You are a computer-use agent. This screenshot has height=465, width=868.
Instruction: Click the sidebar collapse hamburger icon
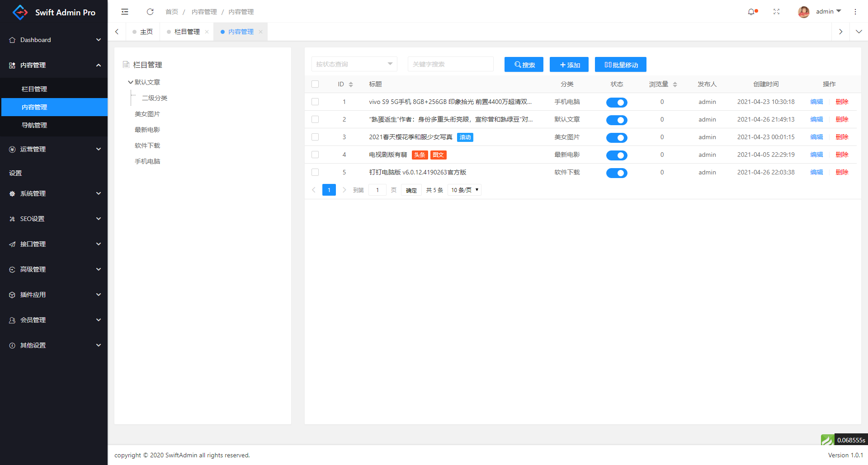click(125, 12)
